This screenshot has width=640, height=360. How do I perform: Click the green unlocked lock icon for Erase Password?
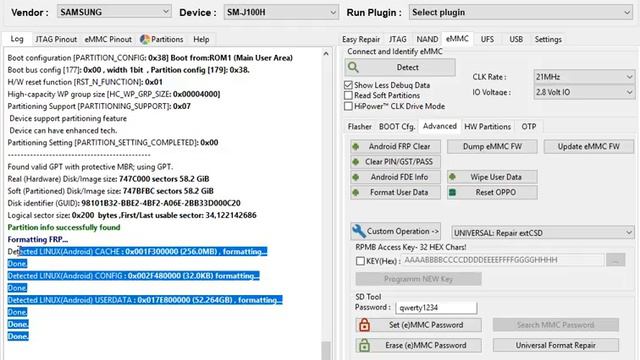pyautogui.click(x=364, y=345)
